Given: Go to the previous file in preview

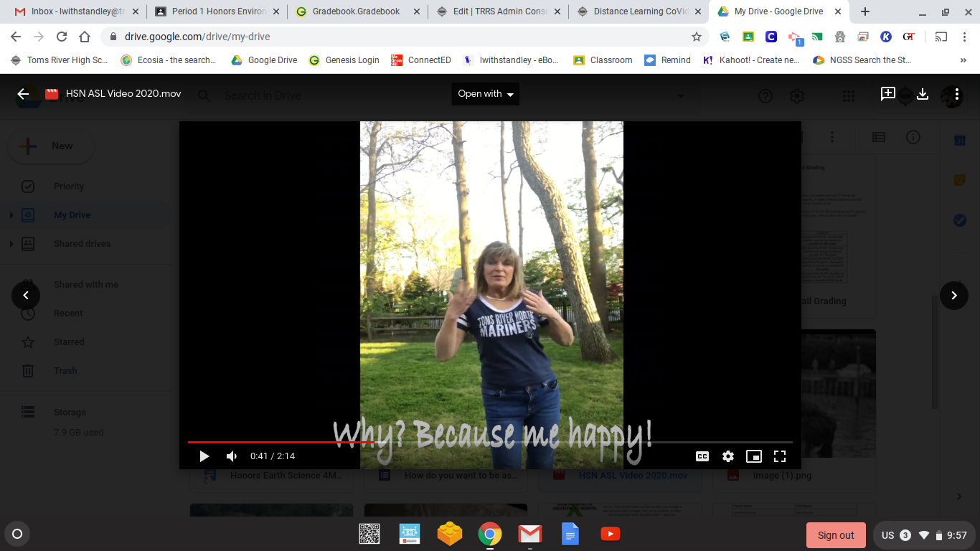Looking at the screenshot, I should tap(26, 296).
